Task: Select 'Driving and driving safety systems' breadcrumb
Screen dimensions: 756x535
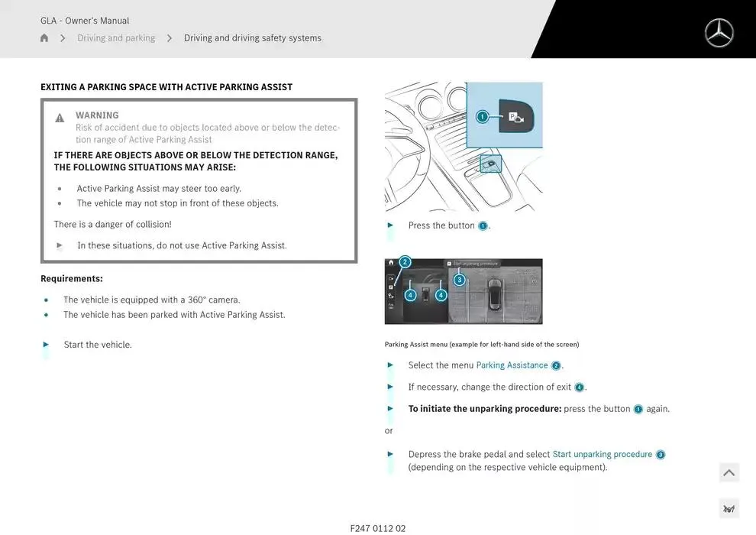Action: pos(253,38)
